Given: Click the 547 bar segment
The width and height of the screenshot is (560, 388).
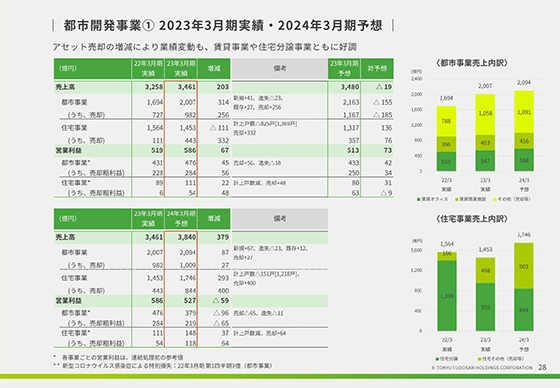Looking at the screenshot, I should coord(485,161).
